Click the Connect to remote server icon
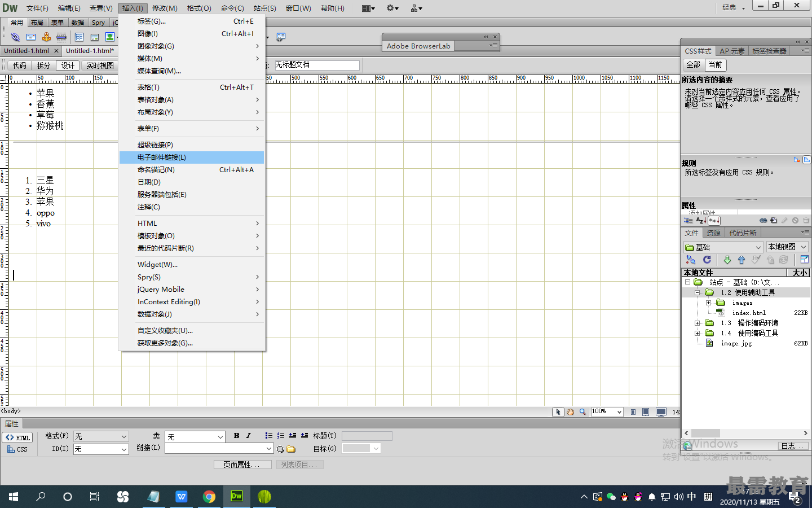This screenshot has width=812, height=508. pos(691,260)
